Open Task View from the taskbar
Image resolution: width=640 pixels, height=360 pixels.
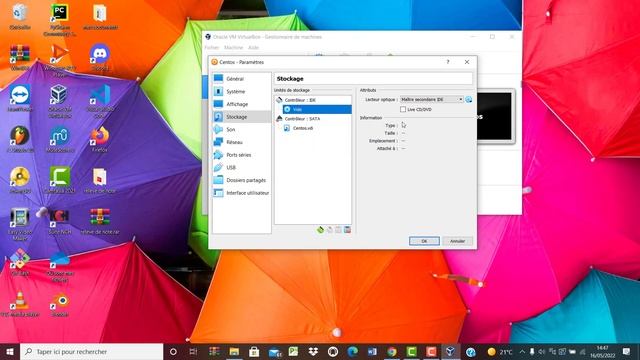coord(193,352)
